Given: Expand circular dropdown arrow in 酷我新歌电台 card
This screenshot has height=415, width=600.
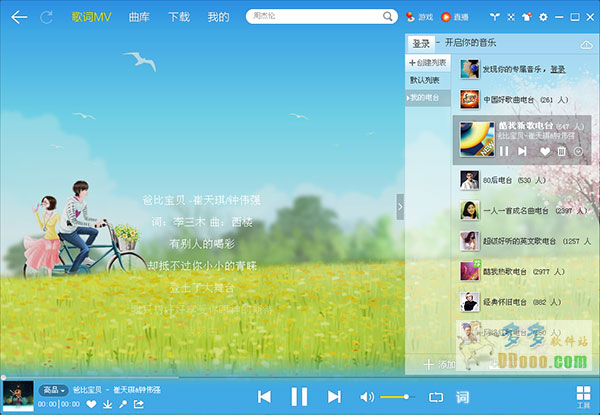Looking at the screenshot, I should [578, 151].
